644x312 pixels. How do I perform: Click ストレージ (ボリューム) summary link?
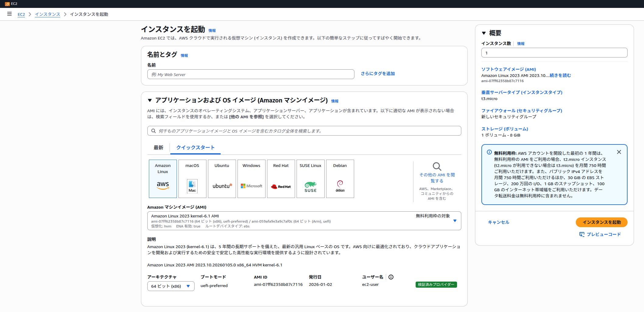pyautogui.click(x=505, y=129)
